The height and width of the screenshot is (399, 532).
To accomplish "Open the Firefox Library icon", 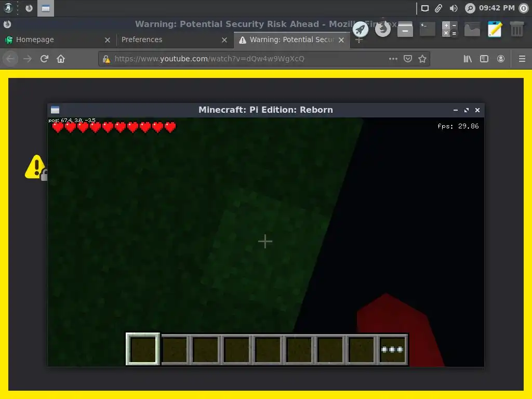I will pos(468,59).
